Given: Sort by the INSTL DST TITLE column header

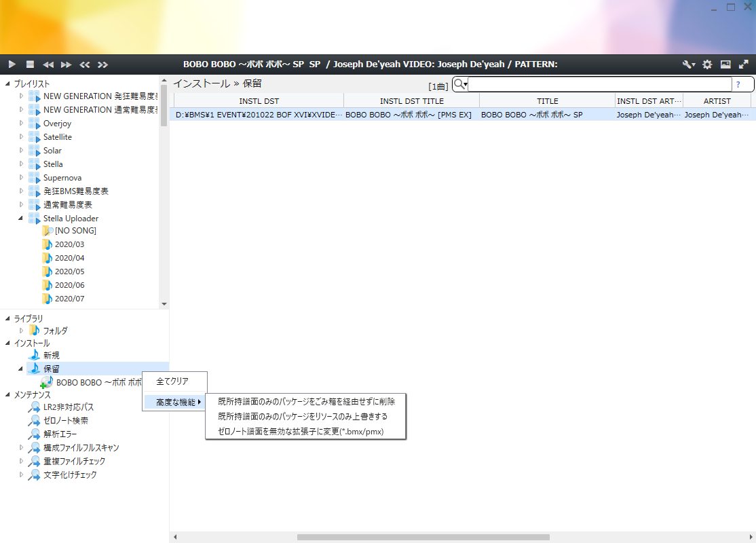Looking at the screenshot, I should [x=412, y=100].
